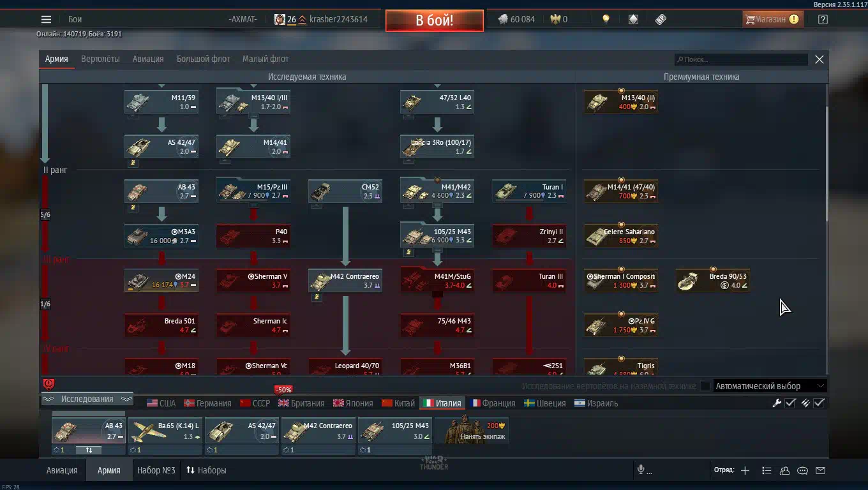This screenshot has width=868, height=490.
Task: Click the Поиск search field
Action: [741, 59]
